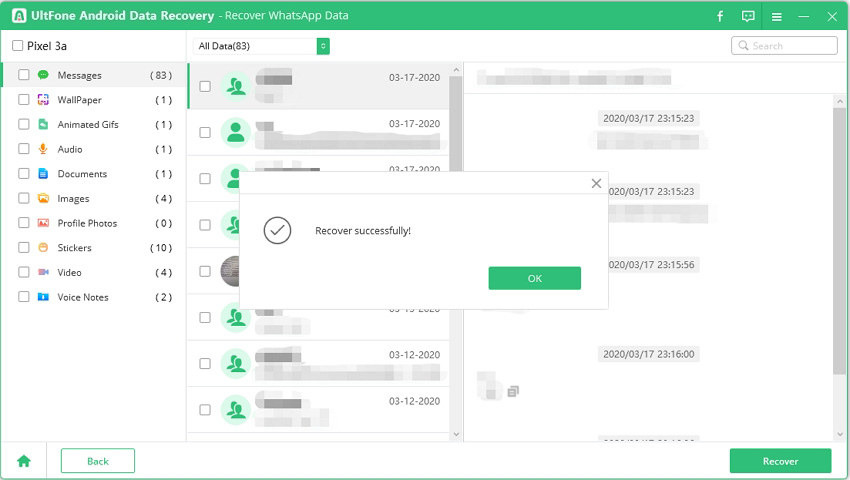Click the Messages count (83)

tap(161, 75)
